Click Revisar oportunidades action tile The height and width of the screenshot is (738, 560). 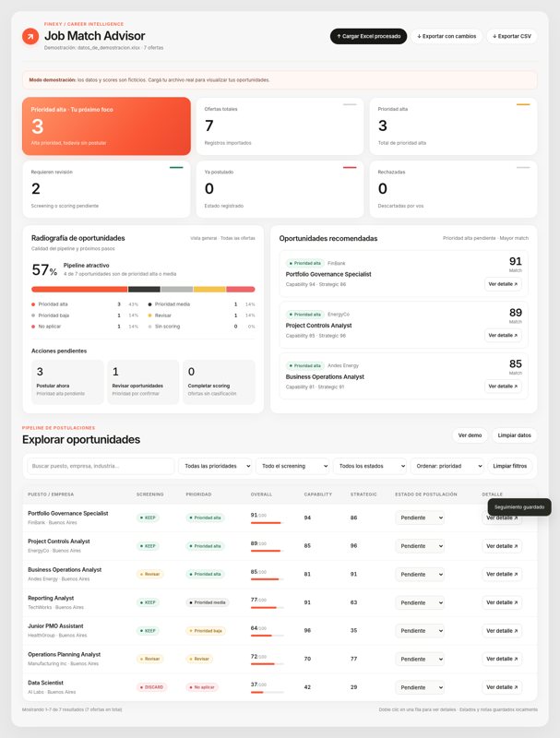tap(143, 382)
